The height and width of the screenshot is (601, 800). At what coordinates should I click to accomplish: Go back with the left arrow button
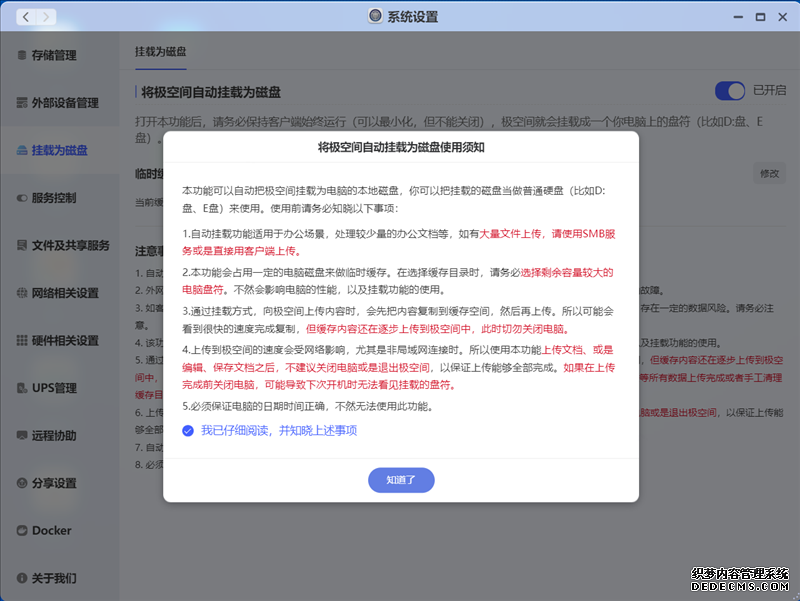(24, 17)
